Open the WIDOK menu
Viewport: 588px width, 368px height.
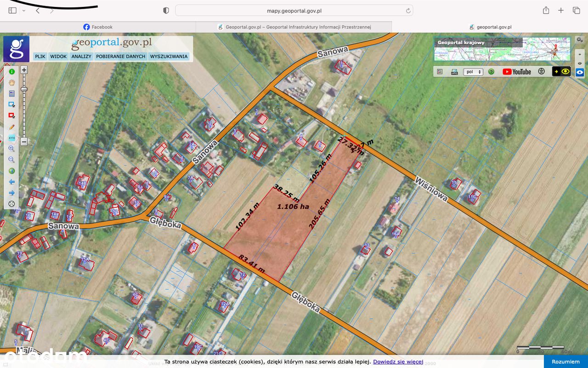58,56
